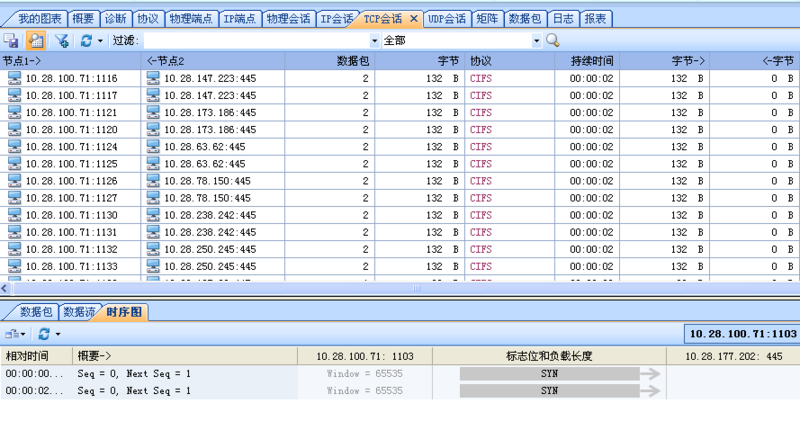
Task: Click the export icon in lower panel toolbar
Action: (x=12, y=333)
